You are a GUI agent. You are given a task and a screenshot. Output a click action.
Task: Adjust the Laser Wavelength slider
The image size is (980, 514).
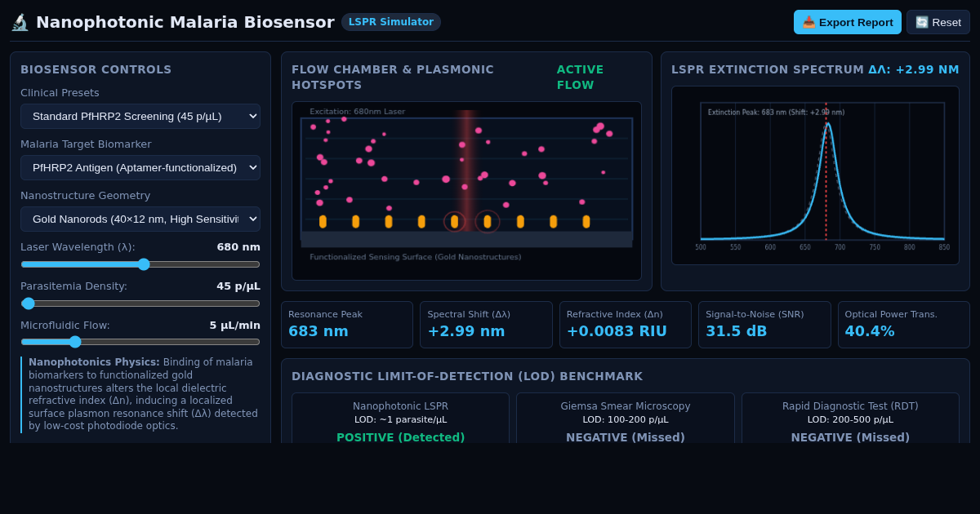(x=140, y=264)
